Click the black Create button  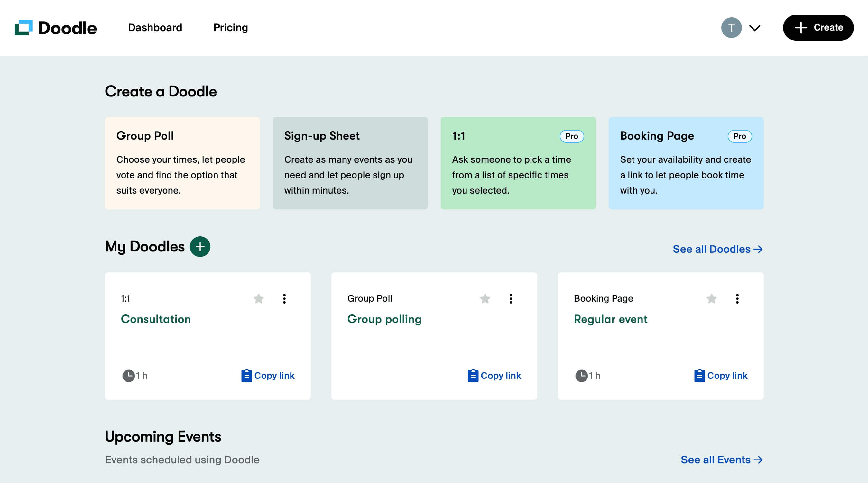[818, 28]
